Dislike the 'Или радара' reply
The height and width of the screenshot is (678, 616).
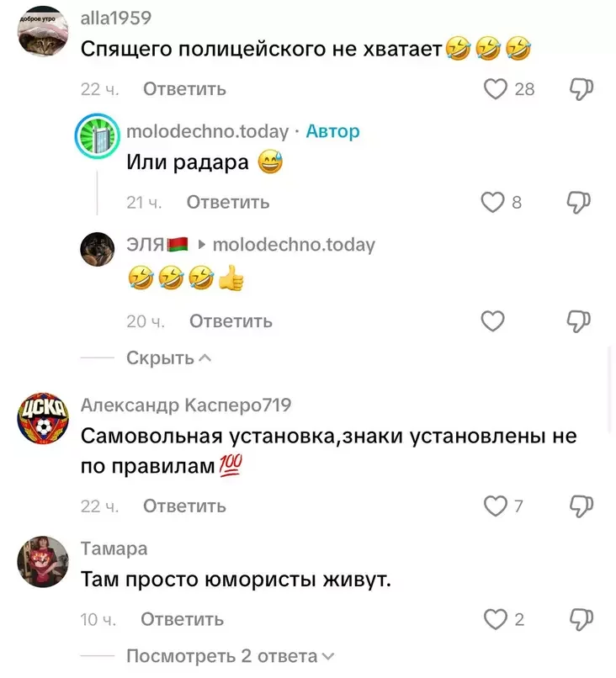tap(579, 203)
